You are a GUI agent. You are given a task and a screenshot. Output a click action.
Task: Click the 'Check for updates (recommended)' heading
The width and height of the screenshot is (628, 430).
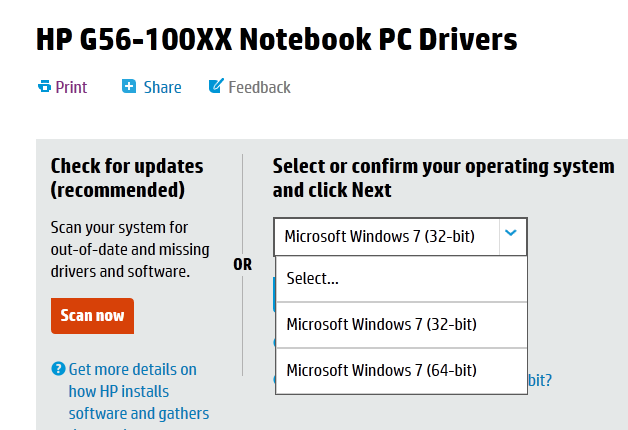(127, 177)
